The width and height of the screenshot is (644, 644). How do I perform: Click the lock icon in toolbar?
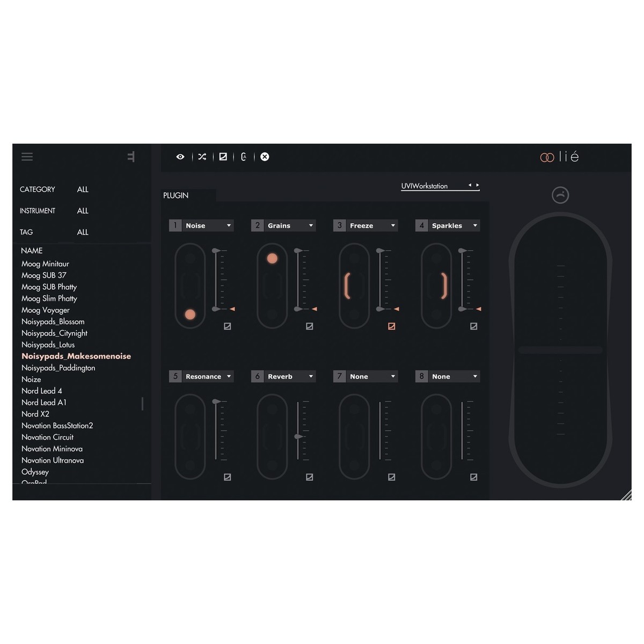tap(244, 157)
